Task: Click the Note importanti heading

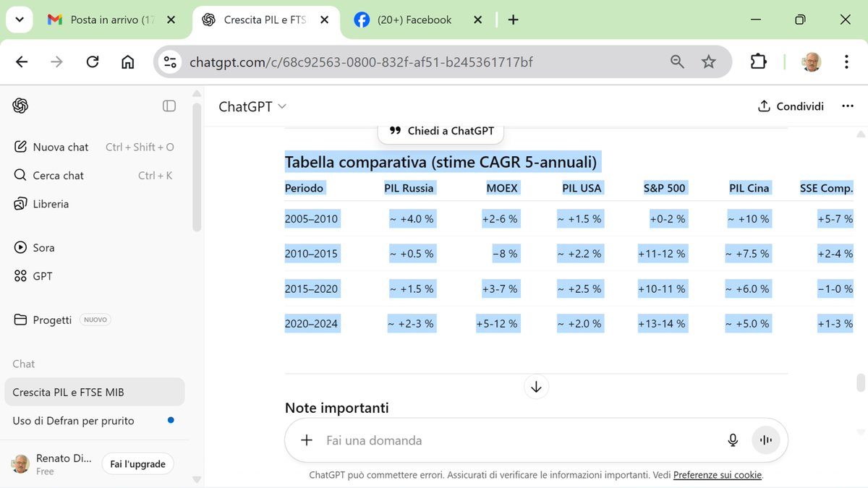Action: [337, 408]
